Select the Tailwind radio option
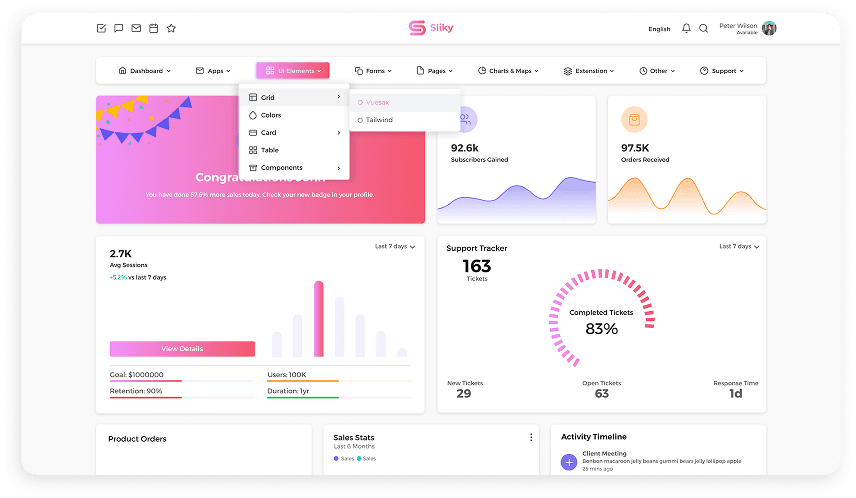The height and width of the screenshot is (498, 856). pyautogui.click(x=376, y=120)
